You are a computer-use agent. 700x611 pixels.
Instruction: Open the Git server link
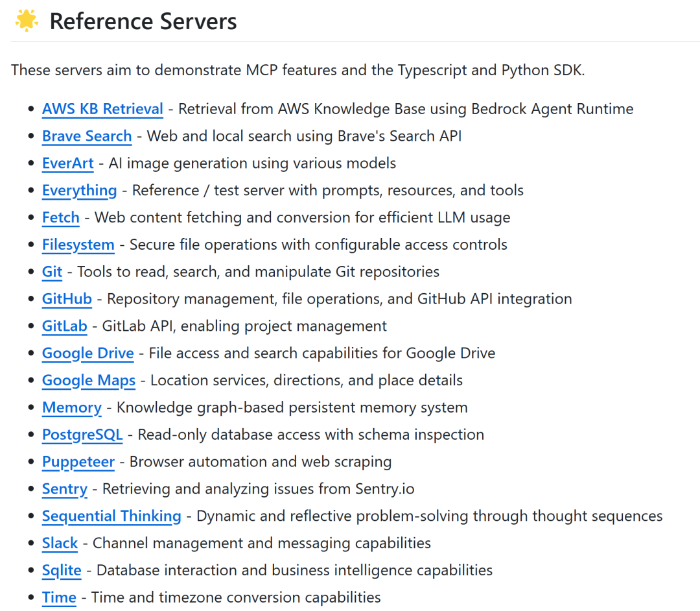52,272
